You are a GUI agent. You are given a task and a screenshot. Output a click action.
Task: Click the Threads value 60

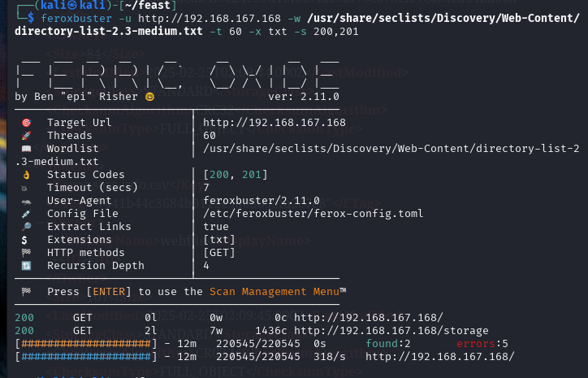pos(210,136)
